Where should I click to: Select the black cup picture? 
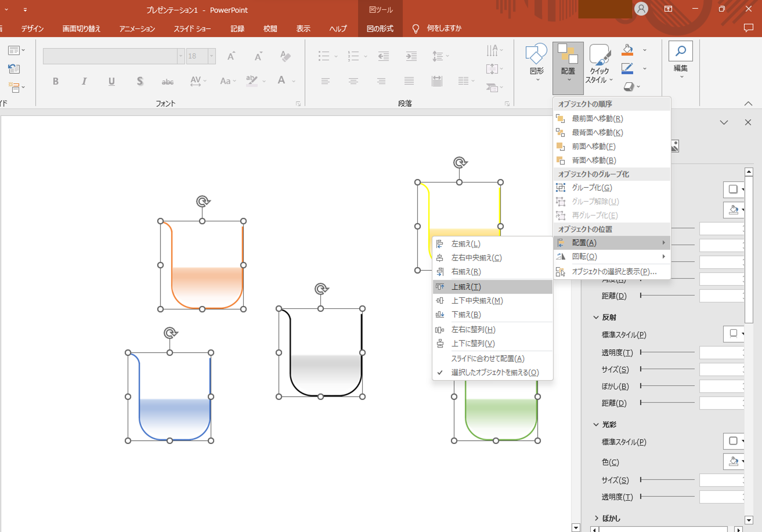[320, 352]
